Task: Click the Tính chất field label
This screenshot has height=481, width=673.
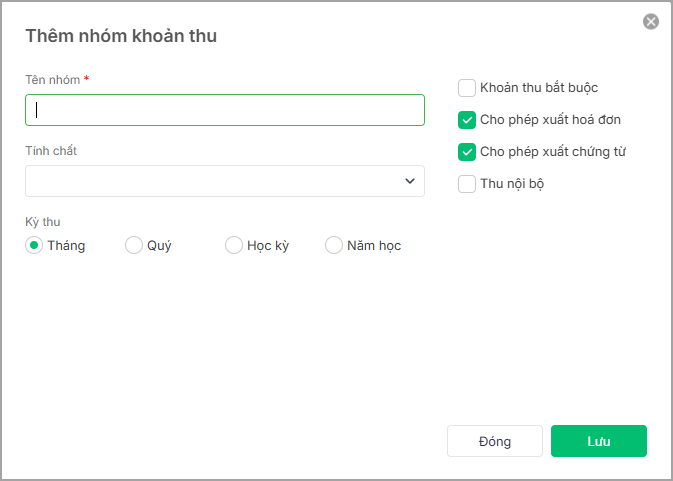Action: coord(51,151)
